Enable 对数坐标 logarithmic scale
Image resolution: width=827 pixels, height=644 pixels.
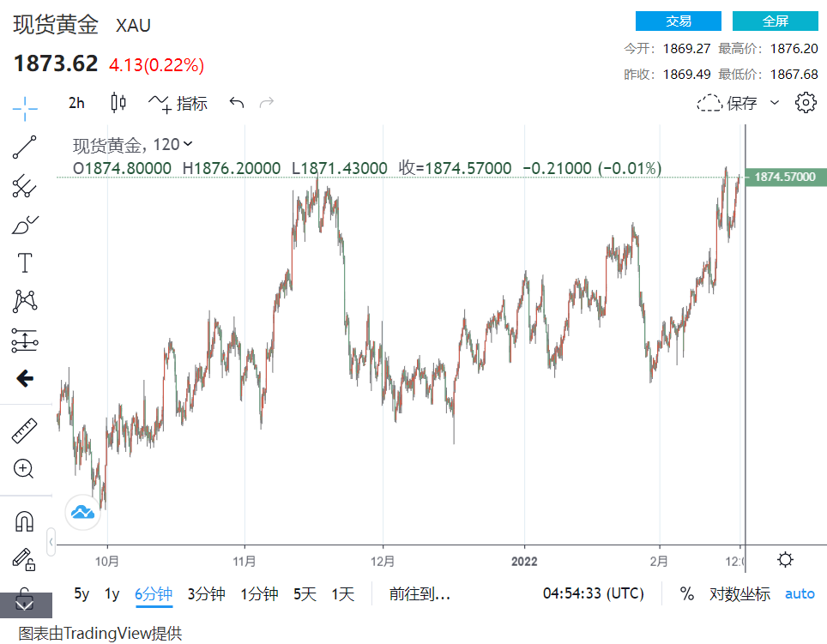tap(739, 593)
